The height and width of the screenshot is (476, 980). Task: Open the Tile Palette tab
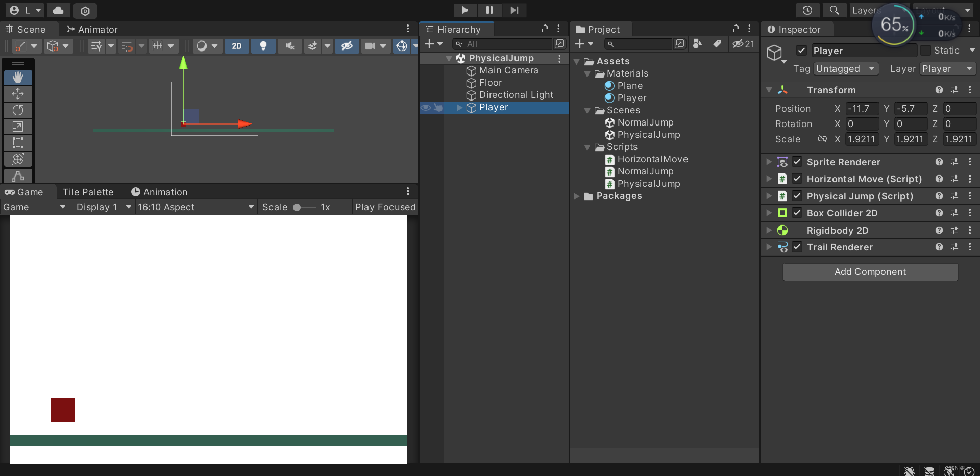(x=88, y=192)
